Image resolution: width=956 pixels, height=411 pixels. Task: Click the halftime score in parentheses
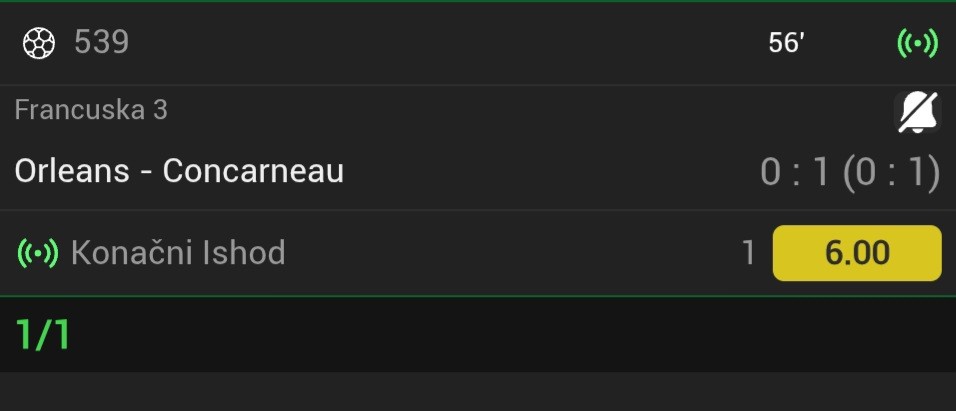point(891,173)
